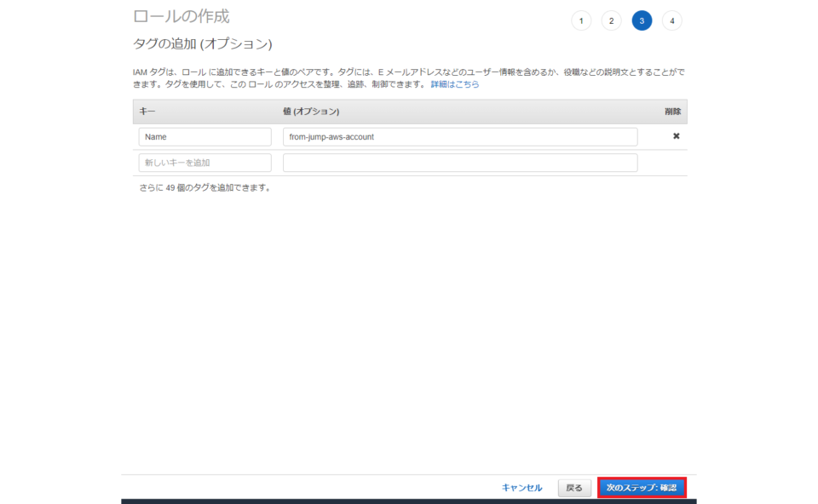The width and height of the screenshot is (818, 504).
Task: Edit the from-jump-aws-account value field
Action: tap(460, 136)
